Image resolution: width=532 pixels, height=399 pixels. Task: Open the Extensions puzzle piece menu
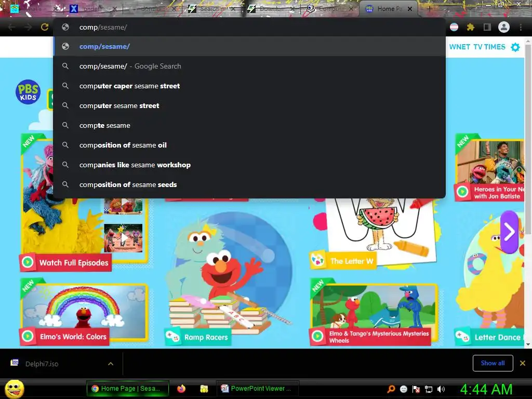pyautogui.click(x=470, y=27)
